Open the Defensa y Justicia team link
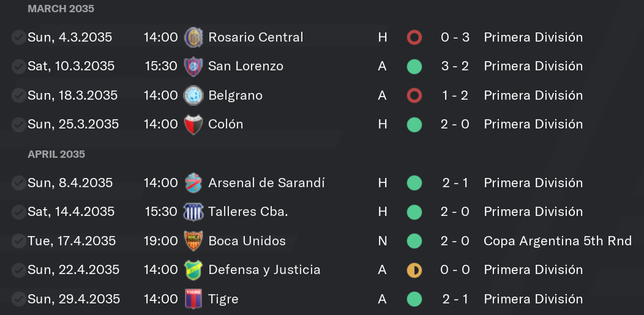 pos(264,270)
